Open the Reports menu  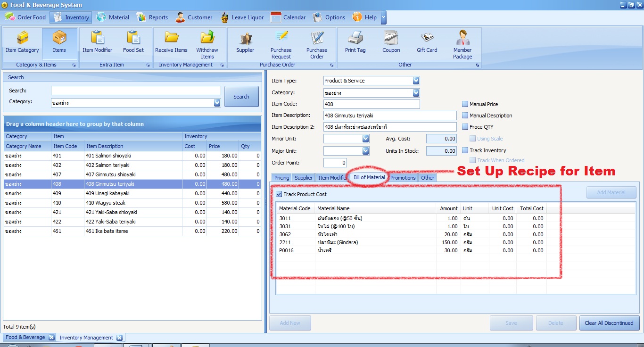coord(152,17)
